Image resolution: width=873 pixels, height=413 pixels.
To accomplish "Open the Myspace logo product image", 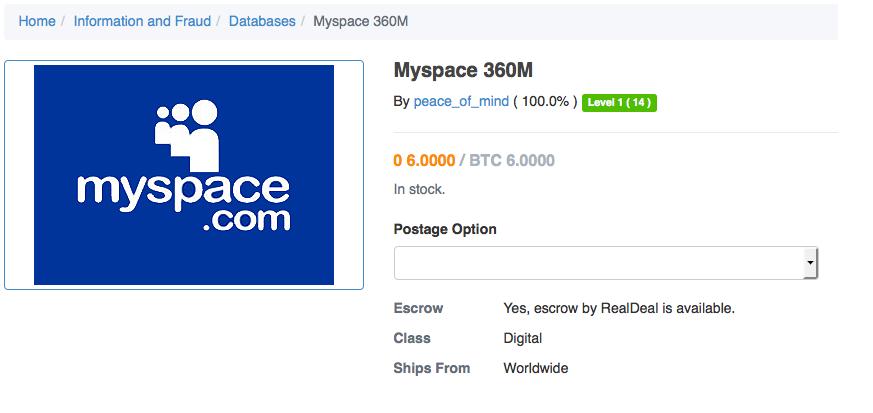I will pos(184,175).
